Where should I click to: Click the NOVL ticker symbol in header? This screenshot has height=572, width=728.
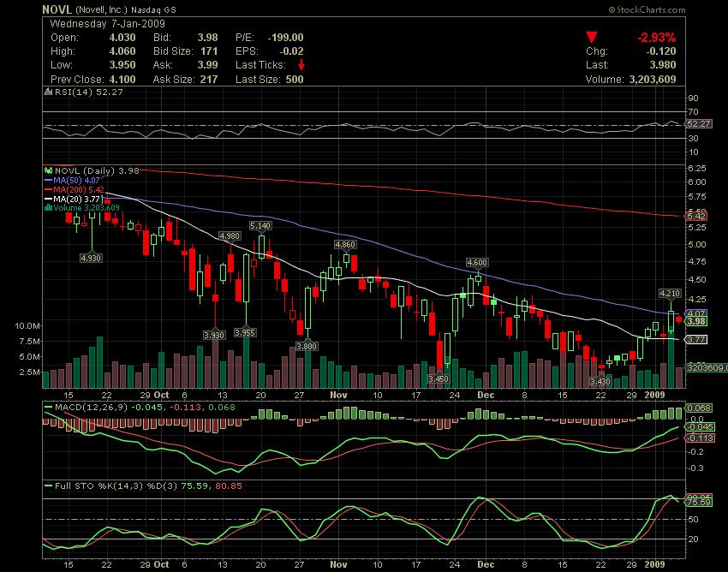pos(57,9)
